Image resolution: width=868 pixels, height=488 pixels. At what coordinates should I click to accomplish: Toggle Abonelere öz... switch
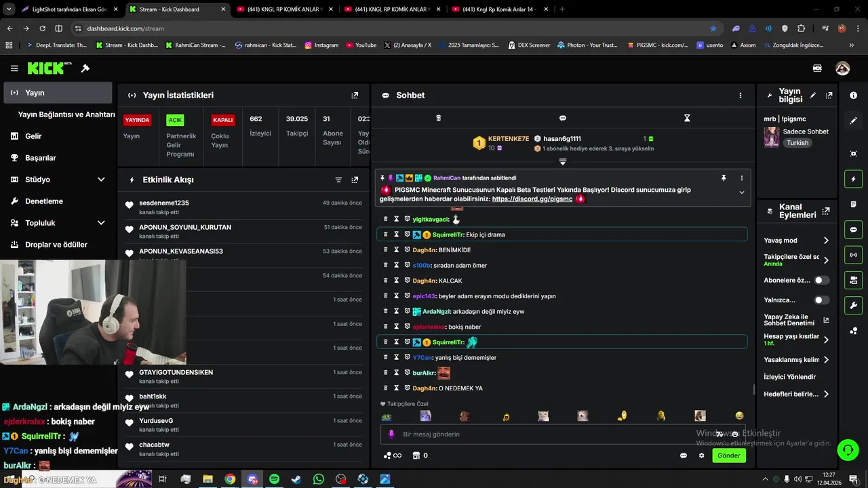pos(821,280)
